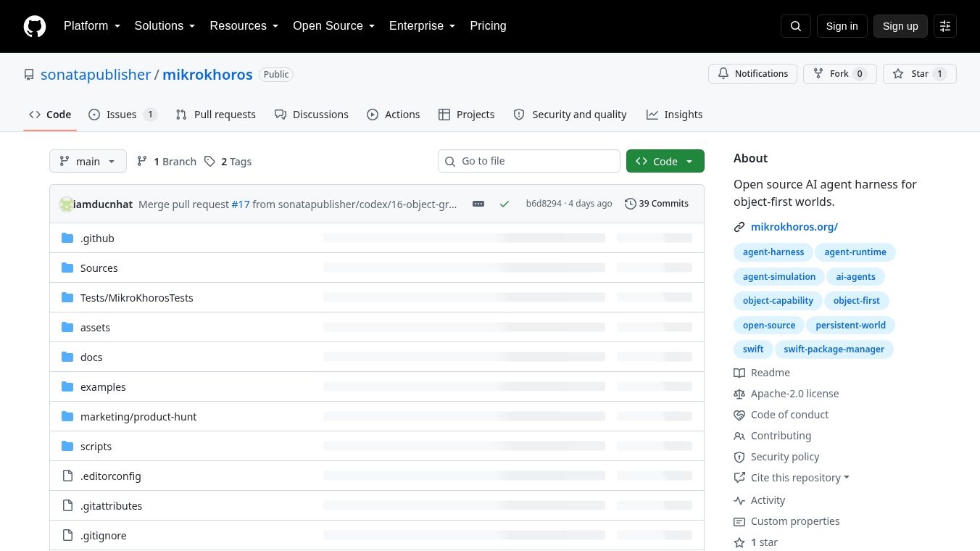980x551 pixels.
Task: Click the Custom properties icon
Action: pos(739,521)
